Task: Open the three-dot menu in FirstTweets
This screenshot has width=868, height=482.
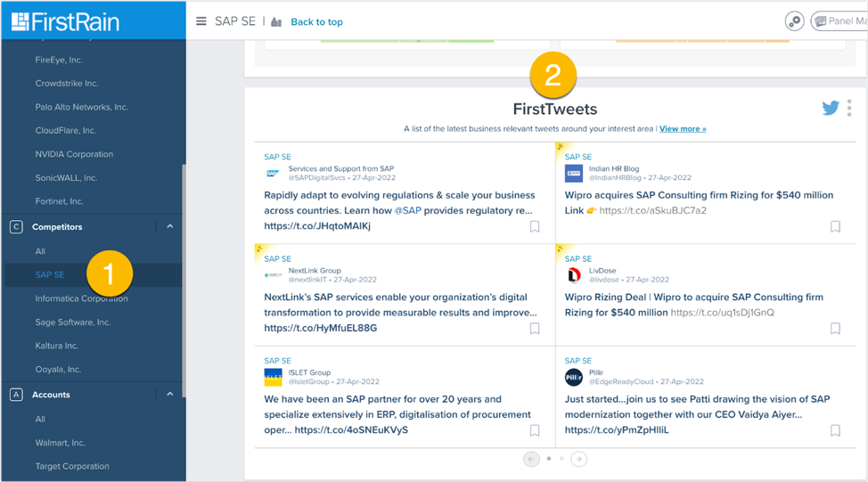Action: [849, 108]
